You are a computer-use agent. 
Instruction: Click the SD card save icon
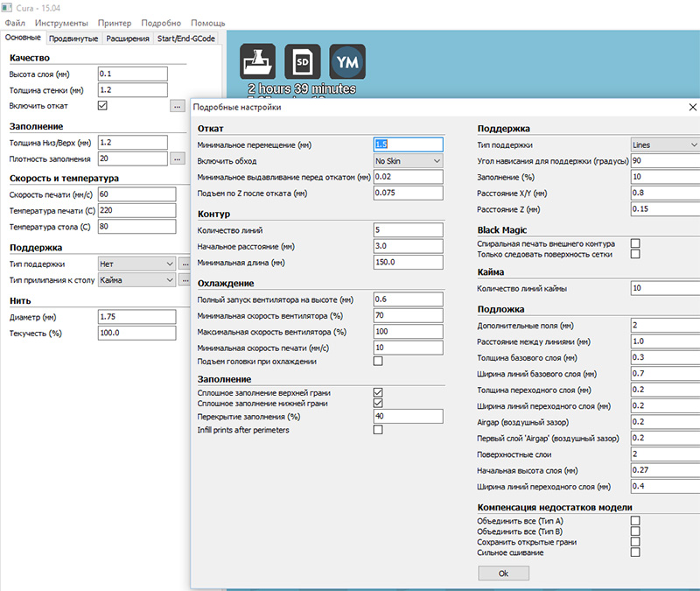(x=302, y=61)
